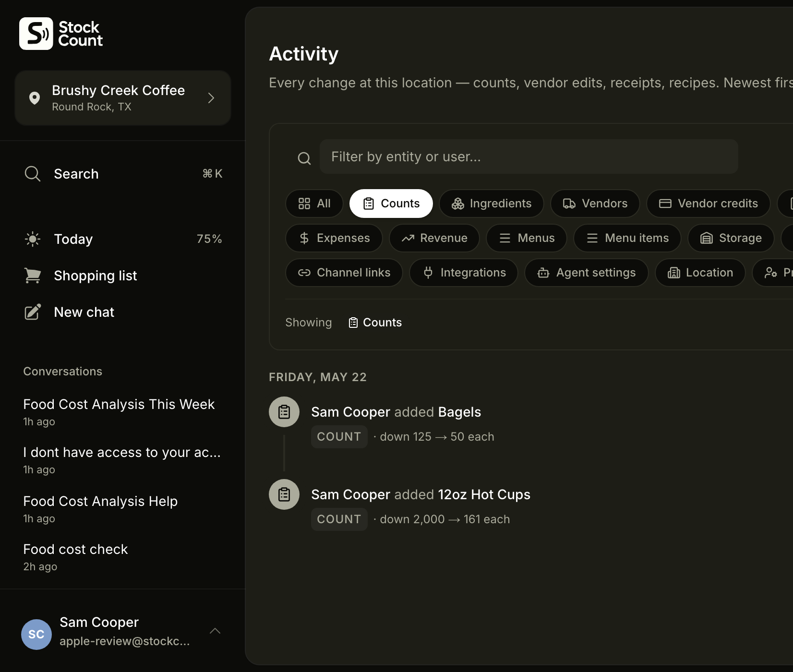Click the shopping cart icon
Image resolution: width=793 pixels, height=672 pixels.
coord(33,276)
